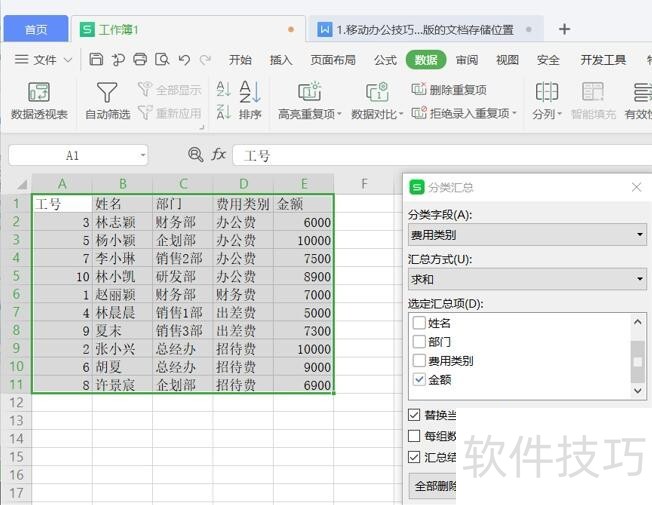Switch to the 工作簿1 document tab

point(188,29)
